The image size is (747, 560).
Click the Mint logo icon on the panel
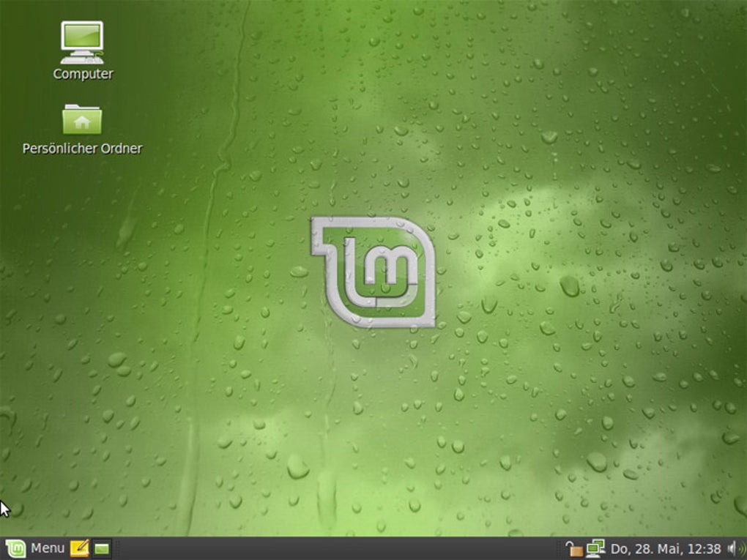[16, 548]
